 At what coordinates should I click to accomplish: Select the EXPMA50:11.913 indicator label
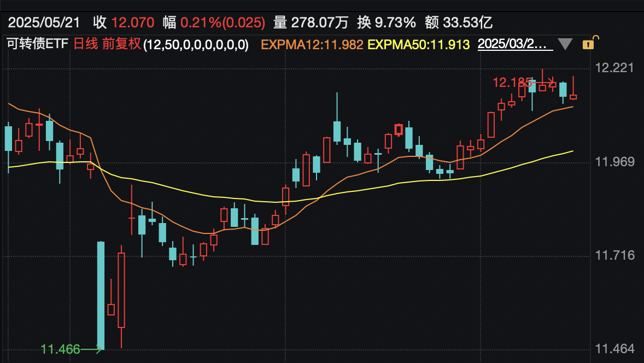(x=419, y=44)
